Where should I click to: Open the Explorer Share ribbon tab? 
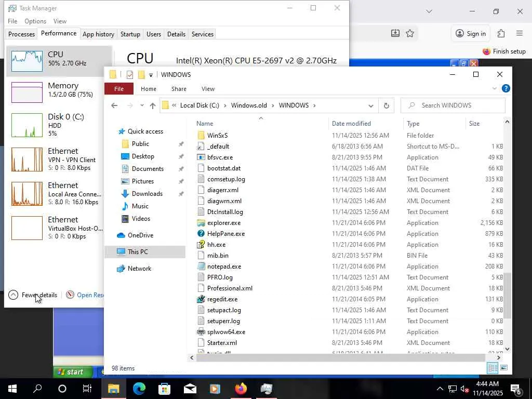(179, 89)
